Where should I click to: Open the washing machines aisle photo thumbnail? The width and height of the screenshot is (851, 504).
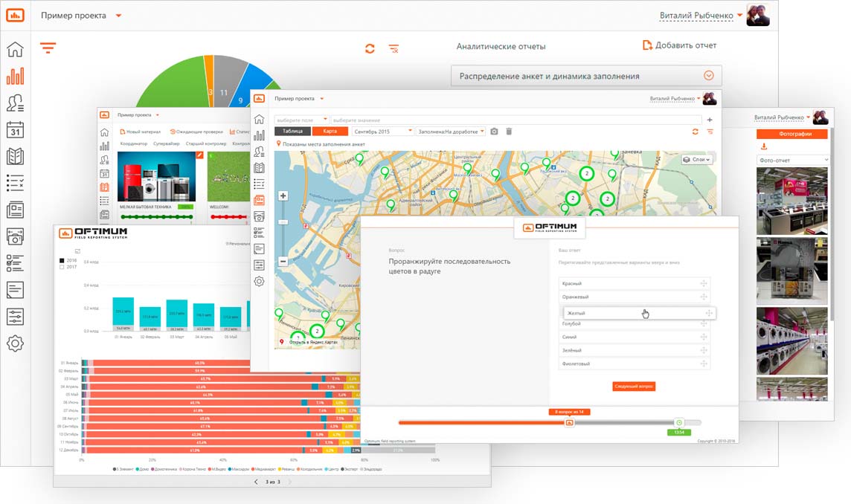tap(792, 340)
